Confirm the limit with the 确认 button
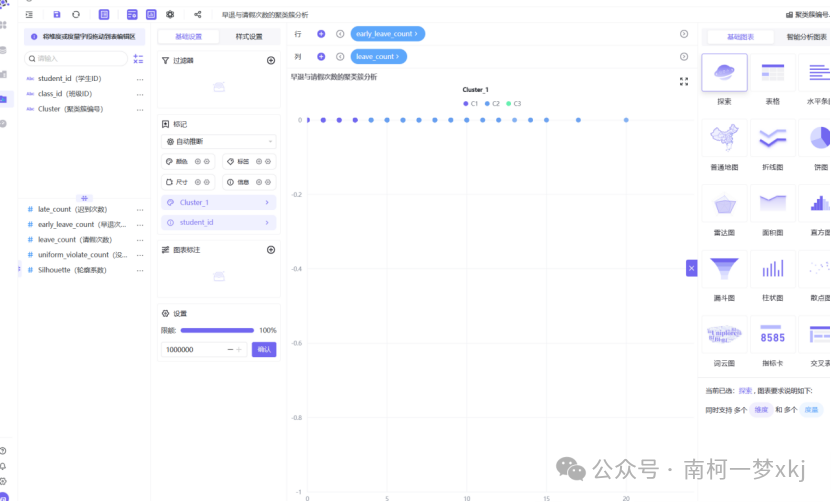The height and width of the screenshot is (502, 831). pos(264,350)
